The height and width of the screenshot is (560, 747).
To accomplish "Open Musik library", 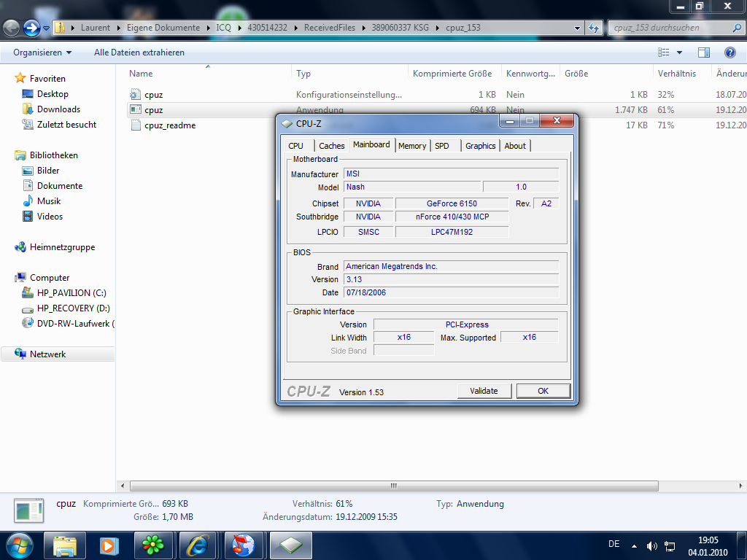I will click(x=49, y=201).
